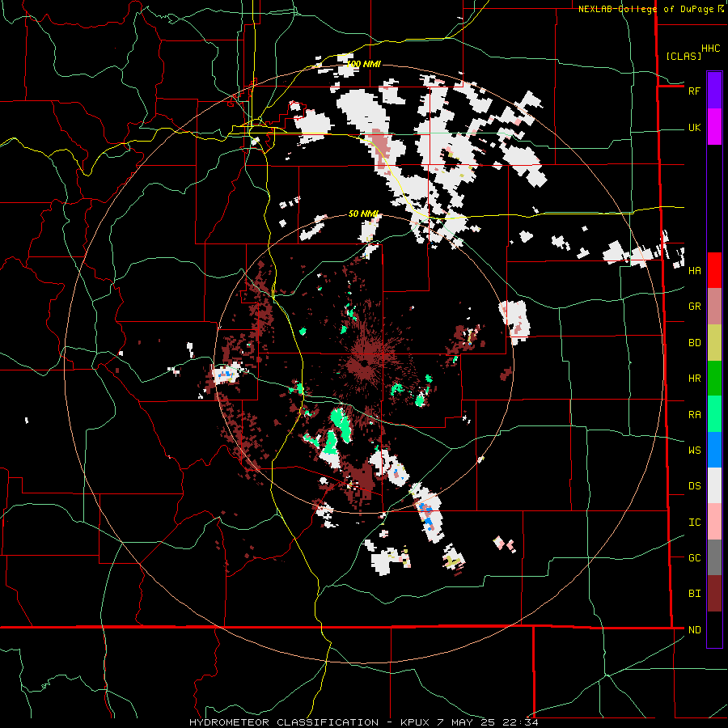Click the brown BI biological swatch
The image size is (728, 728).
(x=714, y=594)
